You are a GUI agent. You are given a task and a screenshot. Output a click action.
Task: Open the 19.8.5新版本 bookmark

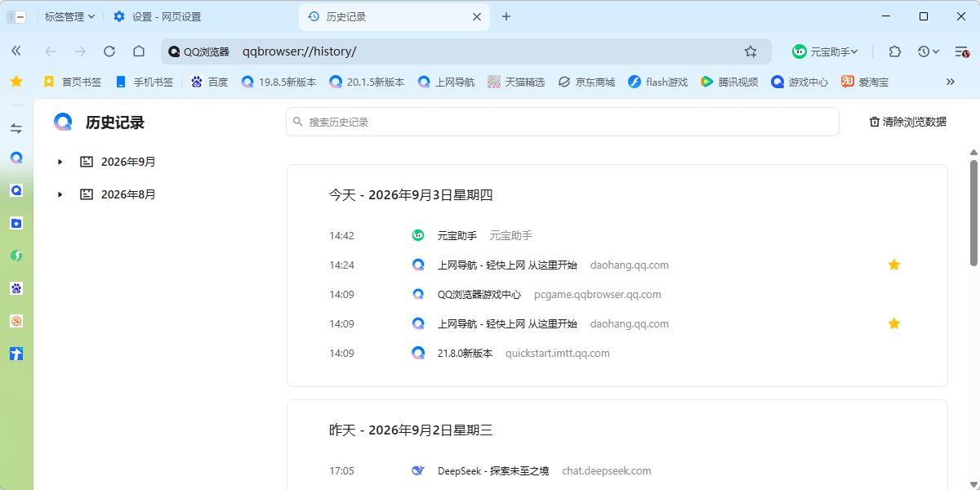click(x=278, y=82)
